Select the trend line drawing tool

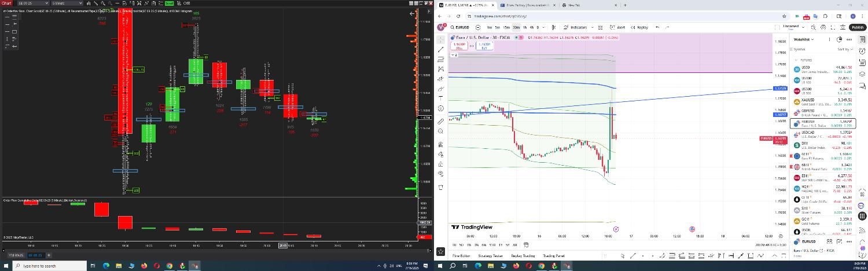click(x=440, y=49)
